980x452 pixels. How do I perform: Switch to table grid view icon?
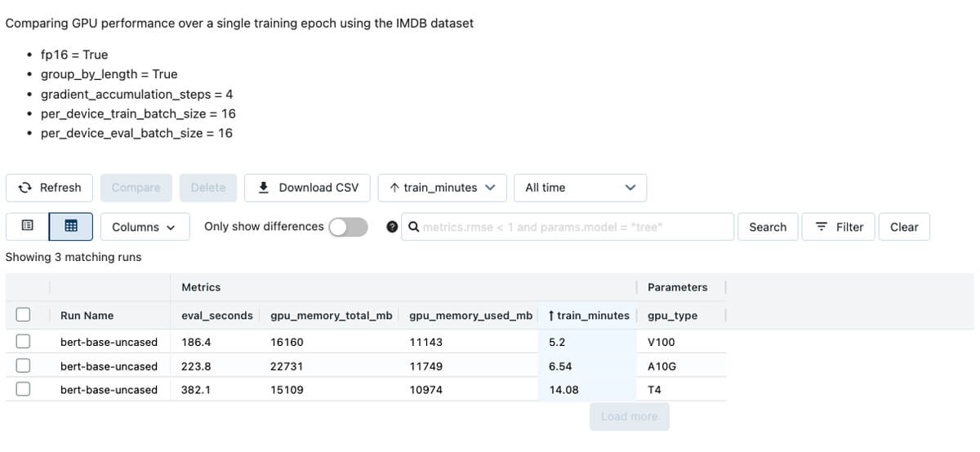point(71,227)
